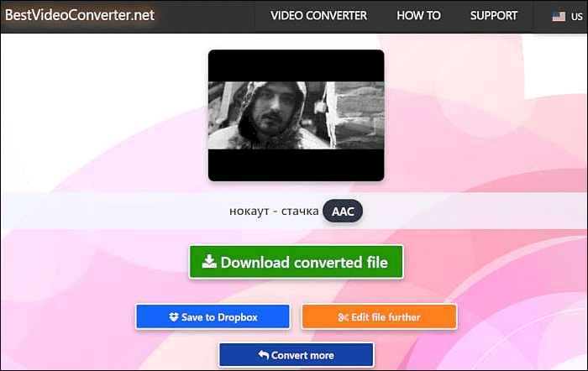Click the Dropbox logo icon

tap(174, 317)
